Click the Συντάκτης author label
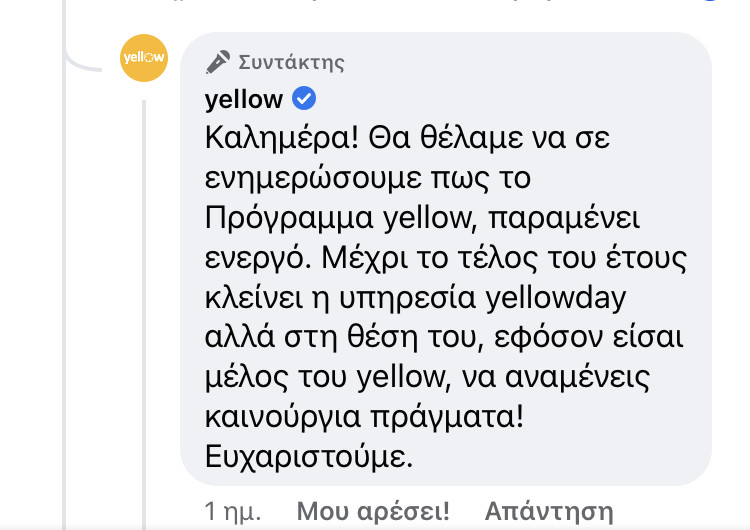Image resolution: width=750 pixels, height=530 pixels. click(x=291, y=63)
